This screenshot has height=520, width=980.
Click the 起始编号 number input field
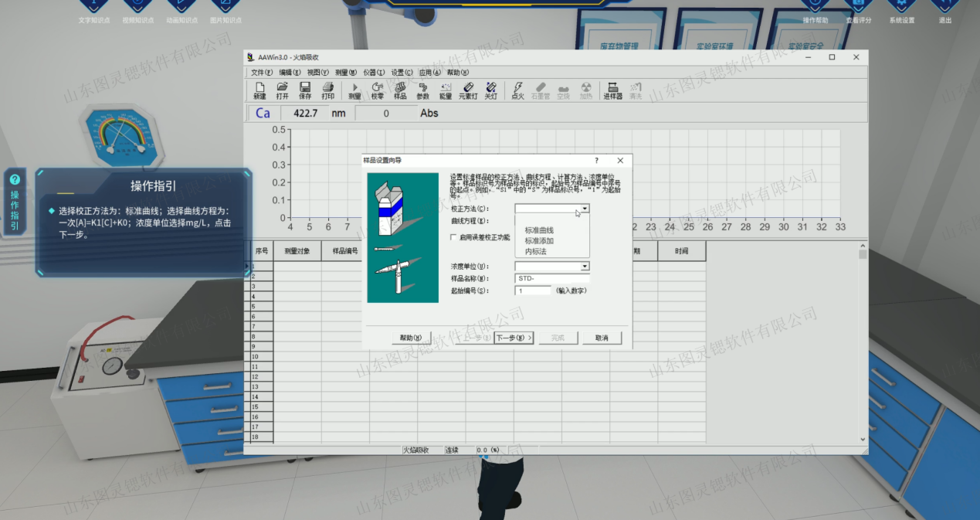tap(533, 291)
